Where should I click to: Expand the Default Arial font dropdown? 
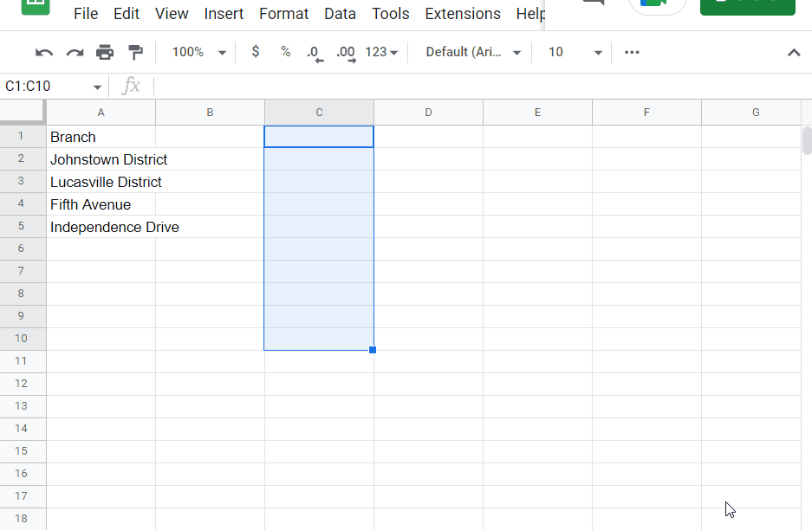click(474, 52)
